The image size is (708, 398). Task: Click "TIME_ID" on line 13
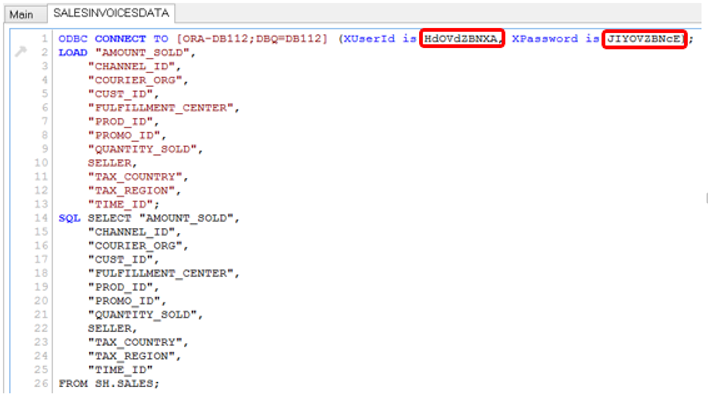pyautogui.click(x=121, y=204)
